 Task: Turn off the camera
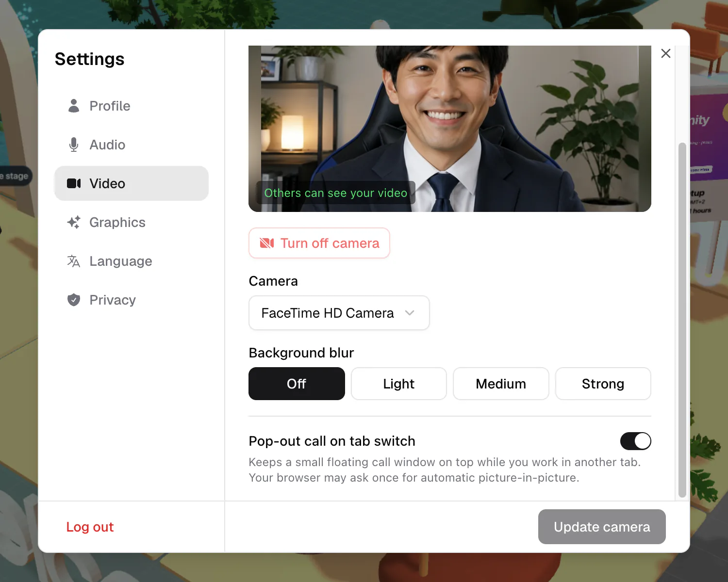(x=319, y=243)
